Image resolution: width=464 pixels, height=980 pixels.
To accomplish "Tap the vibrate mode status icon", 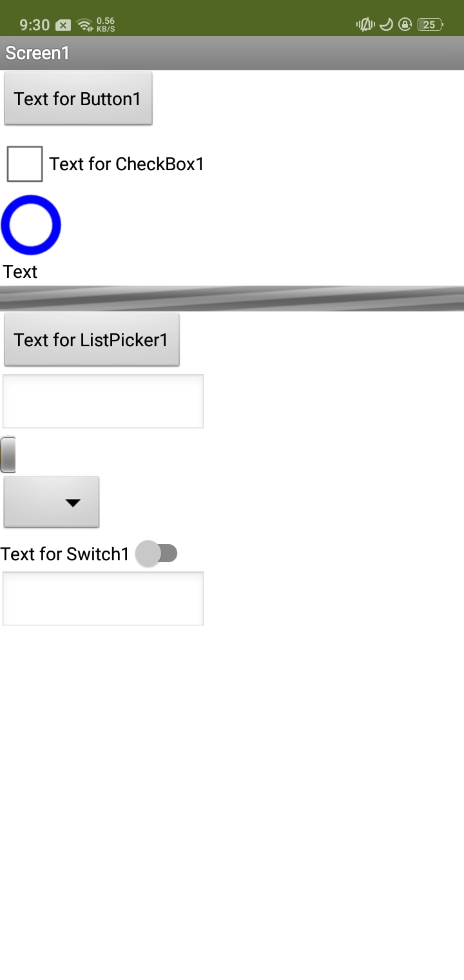I will (365, 25).
